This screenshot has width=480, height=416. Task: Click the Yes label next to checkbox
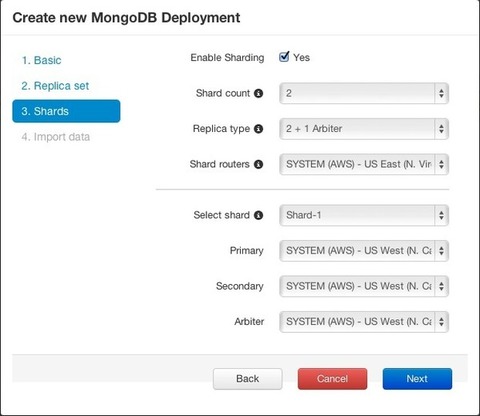[x=301, y=58]
